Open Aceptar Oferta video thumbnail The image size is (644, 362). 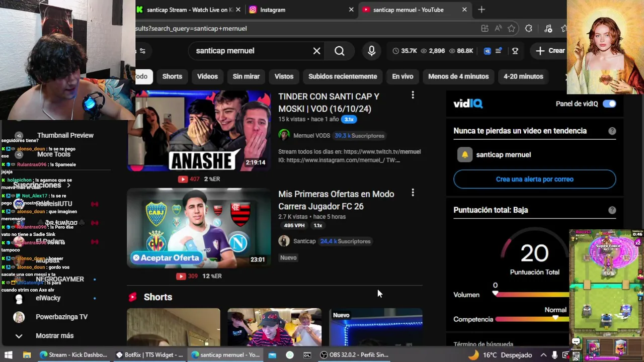(199, 228)
